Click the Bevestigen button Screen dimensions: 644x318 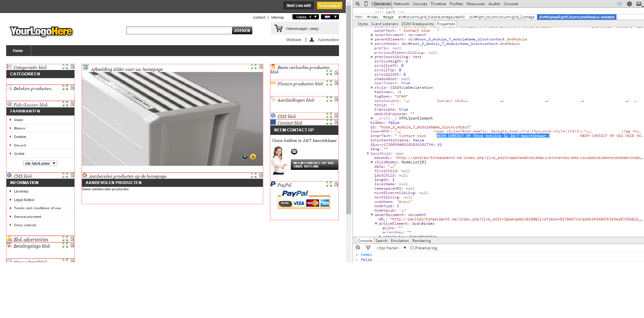(x=329, y=5)
